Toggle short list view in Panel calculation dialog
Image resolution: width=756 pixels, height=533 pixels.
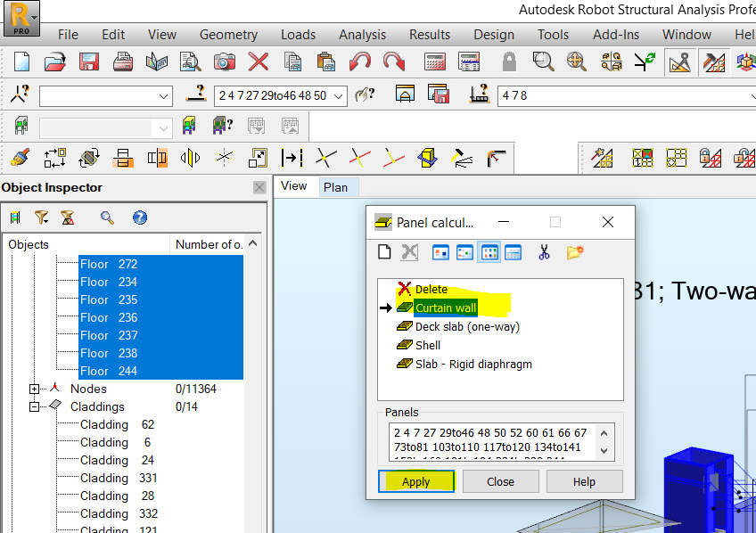pyautogui.click(x=489, y=252)
